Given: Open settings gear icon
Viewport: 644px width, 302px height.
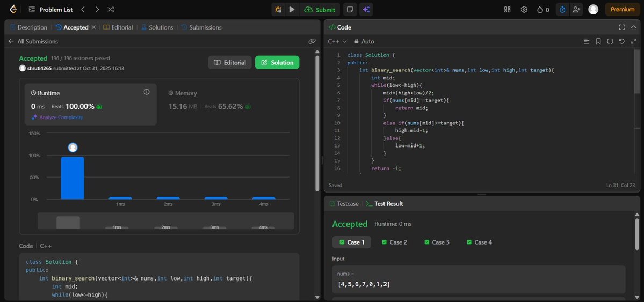Looking at the screenshot, I should click(524, 10).
